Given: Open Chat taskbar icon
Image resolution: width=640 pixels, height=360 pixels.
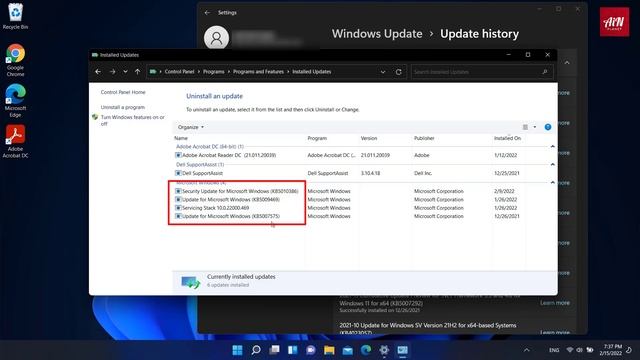Looking at the screenshot, I should coord(311,350).
